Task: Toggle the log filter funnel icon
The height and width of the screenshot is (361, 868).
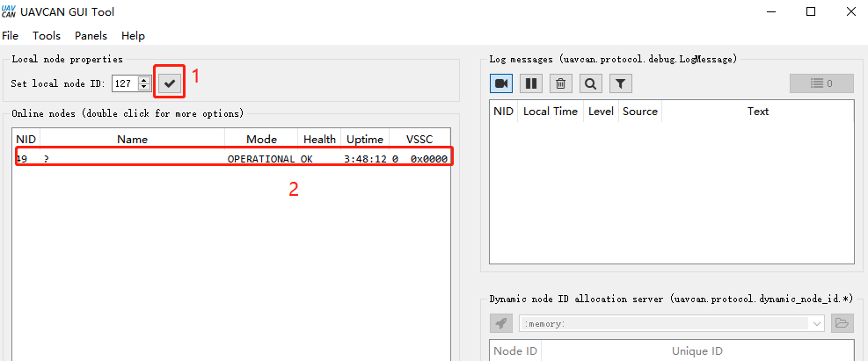Action: coord(621,83)
